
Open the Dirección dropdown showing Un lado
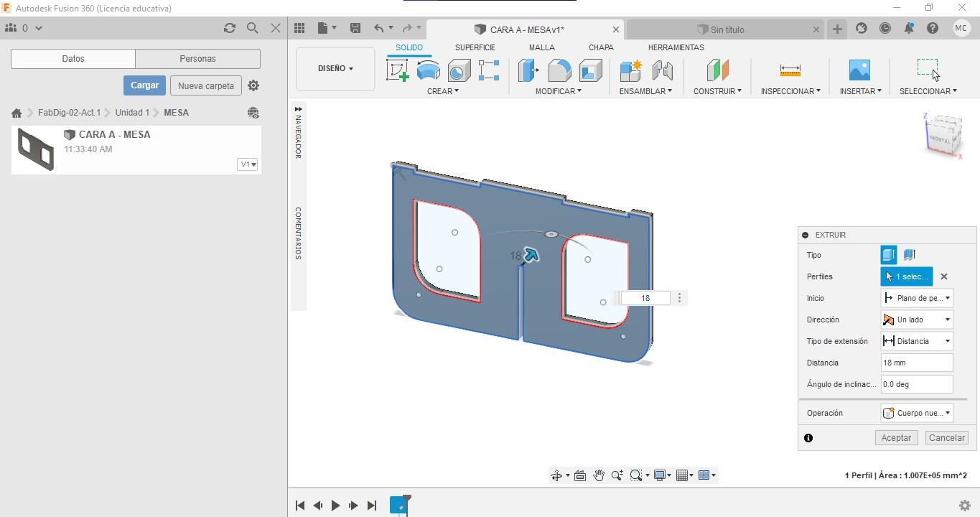pos(917,320)
